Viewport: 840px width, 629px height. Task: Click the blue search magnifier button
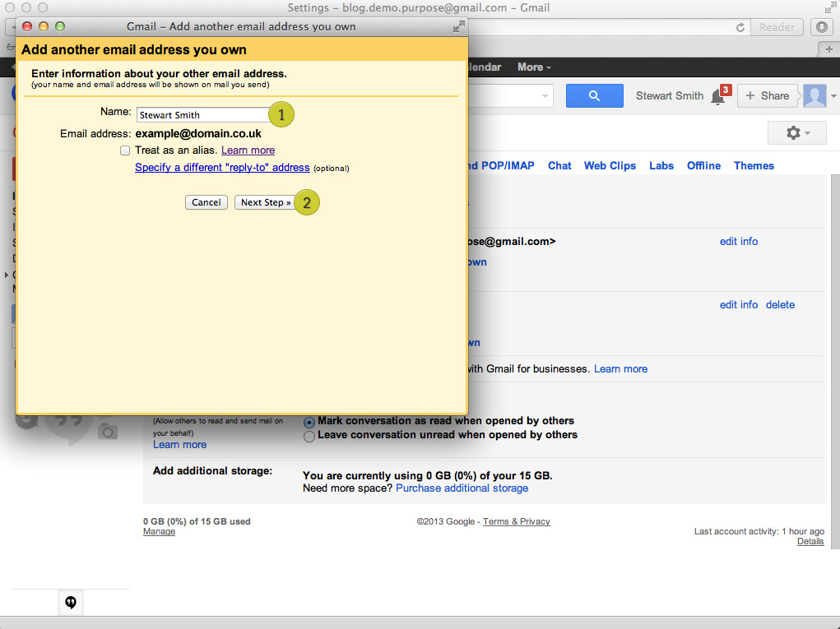point(594,96)
